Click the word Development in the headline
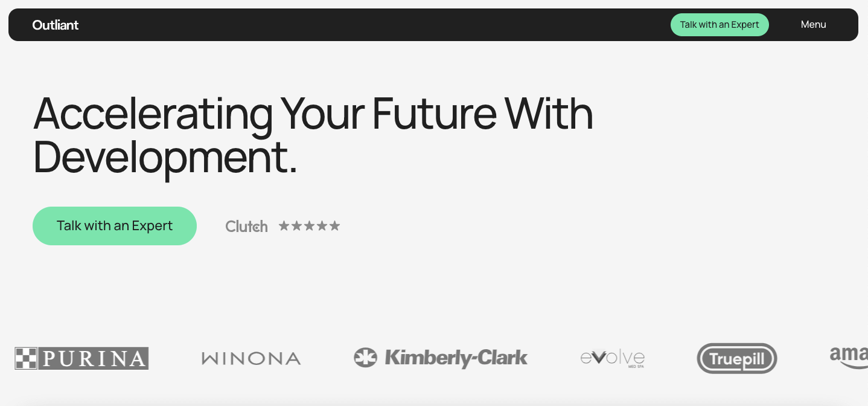This screenshot has width=868, height=406. pyautogui.click(x=160, y=157)
